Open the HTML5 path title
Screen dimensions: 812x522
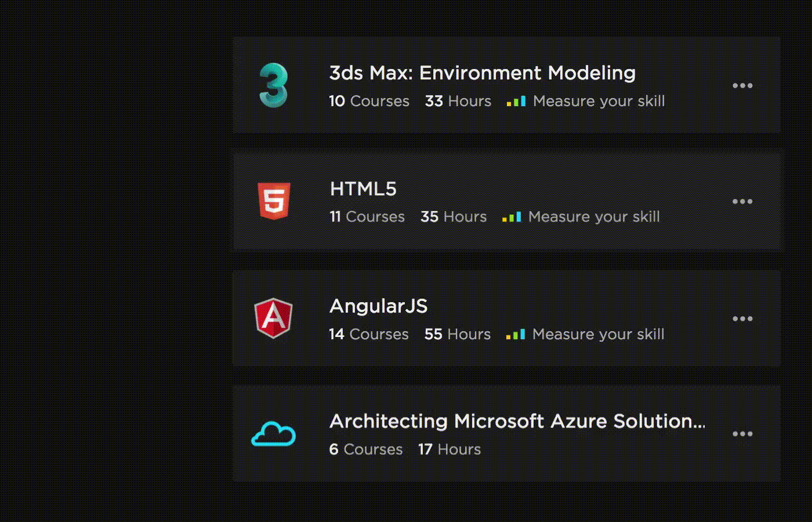(363, 189)
